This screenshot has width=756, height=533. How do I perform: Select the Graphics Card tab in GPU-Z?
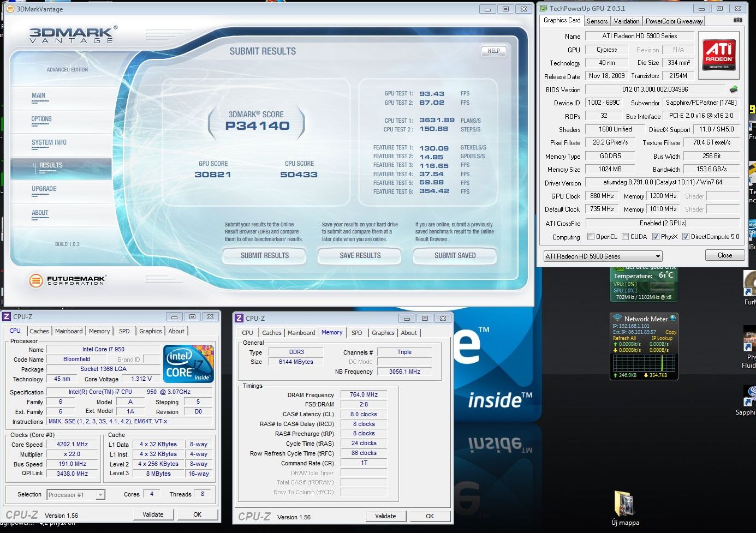(562, 20)
